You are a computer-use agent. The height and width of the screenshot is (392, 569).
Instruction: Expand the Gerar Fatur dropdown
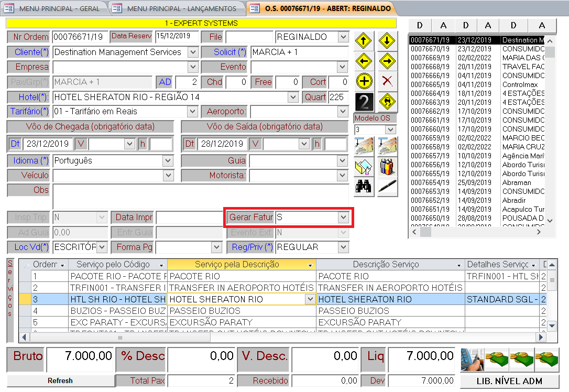(343, 217)
